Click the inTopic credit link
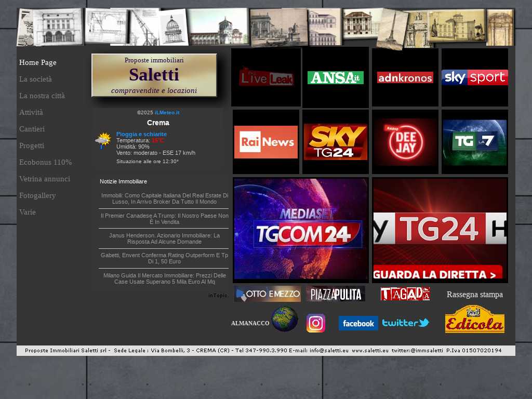The height and width of the screenshot is (399, 532). click(x=218, y=296)
